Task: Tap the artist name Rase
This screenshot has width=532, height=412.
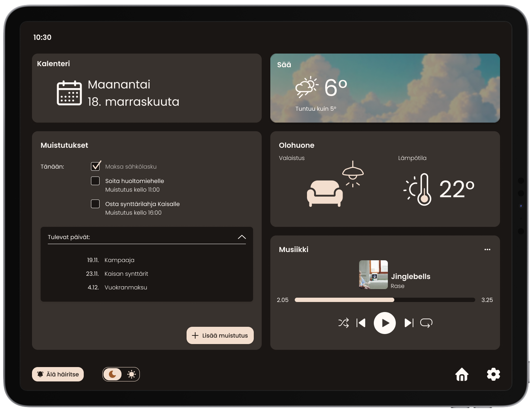Action: coord(398,286)
